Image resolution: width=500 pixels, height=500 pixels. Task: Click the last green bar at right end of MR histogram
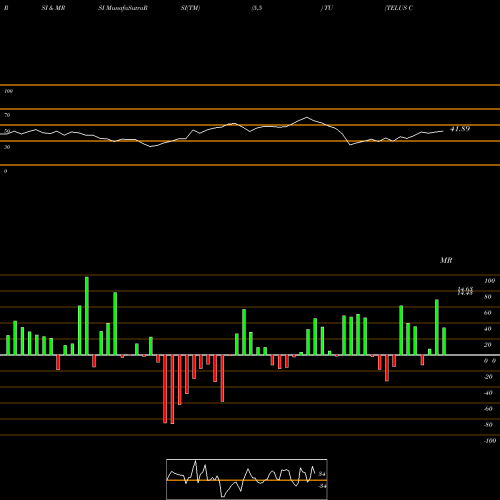(444, 341)
